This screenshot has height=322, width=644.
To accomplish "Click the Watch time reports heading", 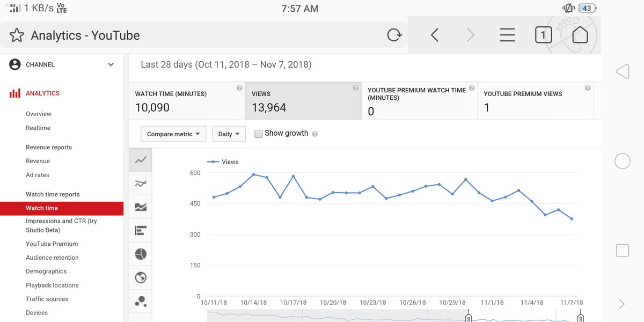I will click(53, 194).
